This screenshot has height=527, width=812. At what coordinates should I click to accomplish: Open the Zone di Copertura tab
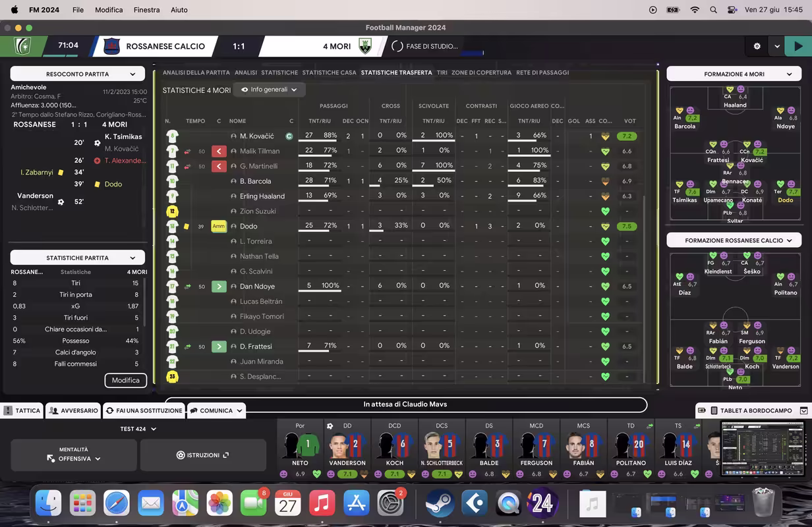click(481, 72)
